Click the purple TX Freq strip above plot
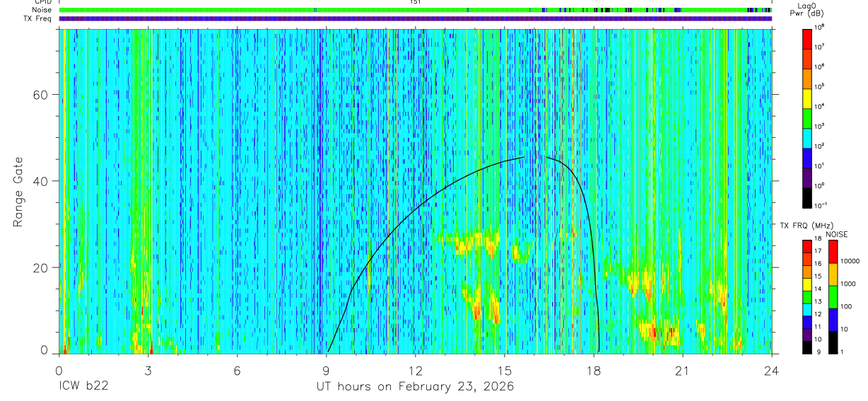Viewport: 868px width, 401px height. pos(415,18)
